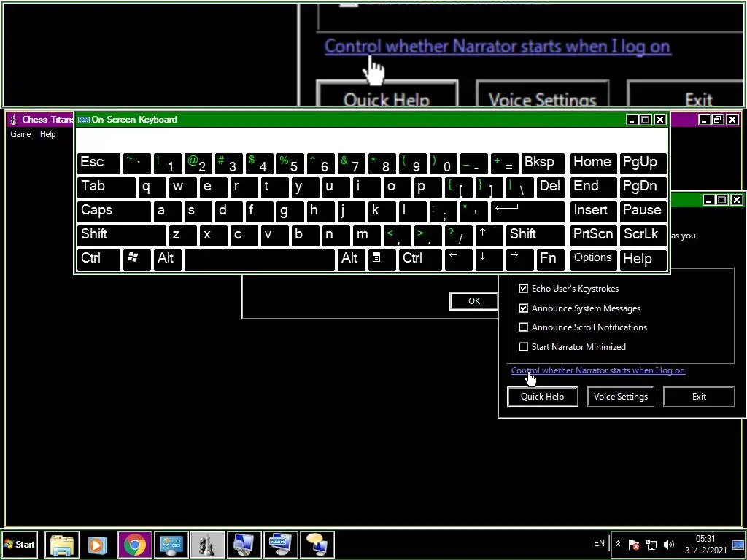Toggle the left Alt key

tap(167, 259)
